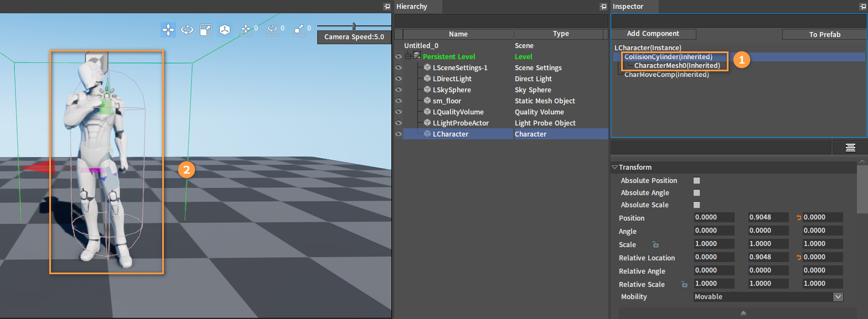The width and height of the screenshot is (868, 319).
Task: Select CharMoveComp(Inherited) component
Action: 666,75
